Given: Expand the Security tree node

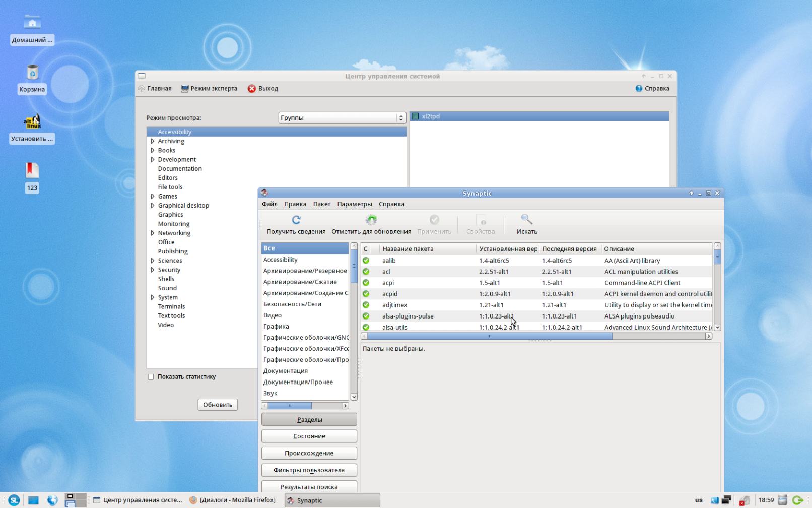Looking at the screenshot, I should (x=153, y=270).
